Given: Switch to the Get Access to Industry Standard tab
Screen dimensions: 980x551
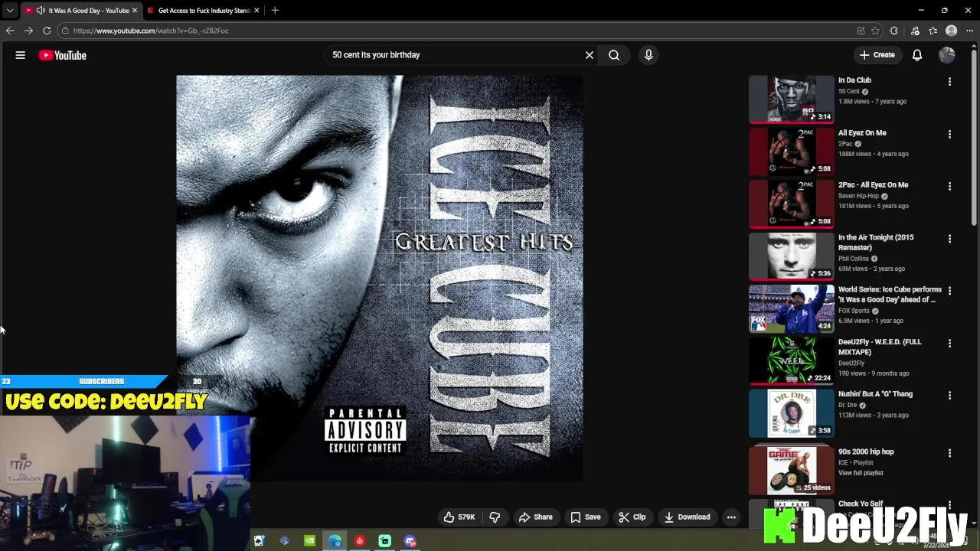Looking at the screenshot, I should [x=204, y=11].
